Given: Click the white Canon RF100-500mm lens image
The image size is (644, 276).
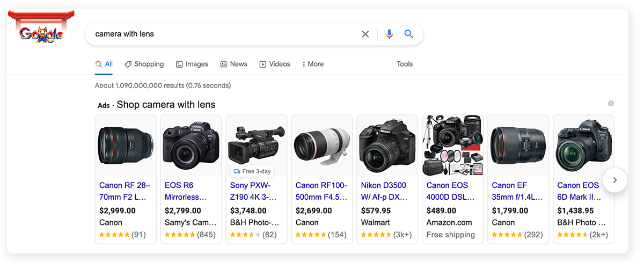Looking at the screenshot, I should click(322, 145).
